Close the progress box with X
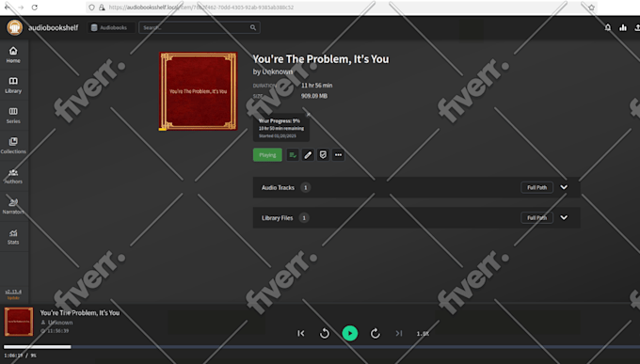The height and width of the screenshot is (364, 640). (308, 115)
